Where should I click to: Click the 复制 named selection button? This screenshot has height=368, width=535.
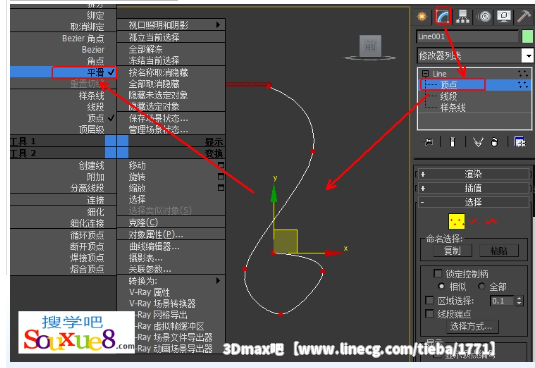452,251
